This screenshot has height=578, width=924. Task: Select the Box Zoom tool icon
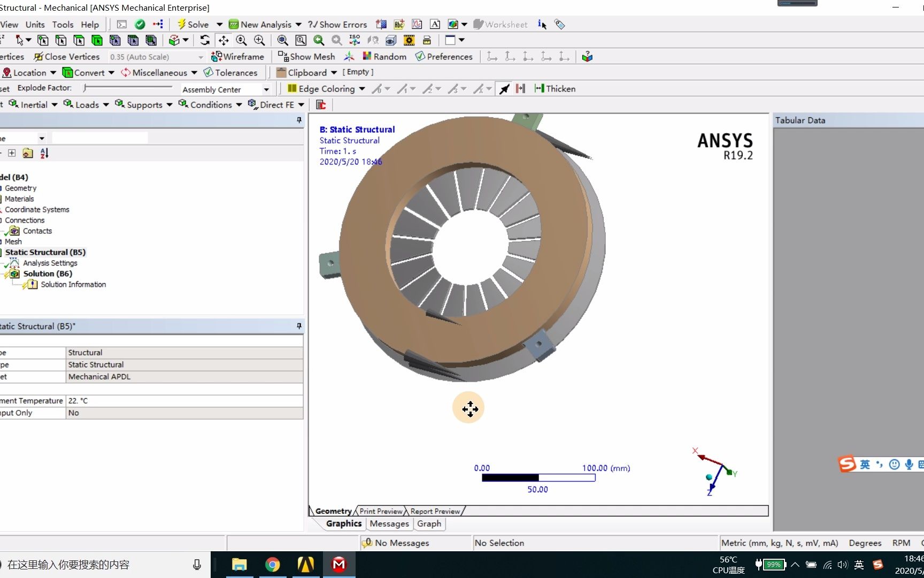[259, 40]
